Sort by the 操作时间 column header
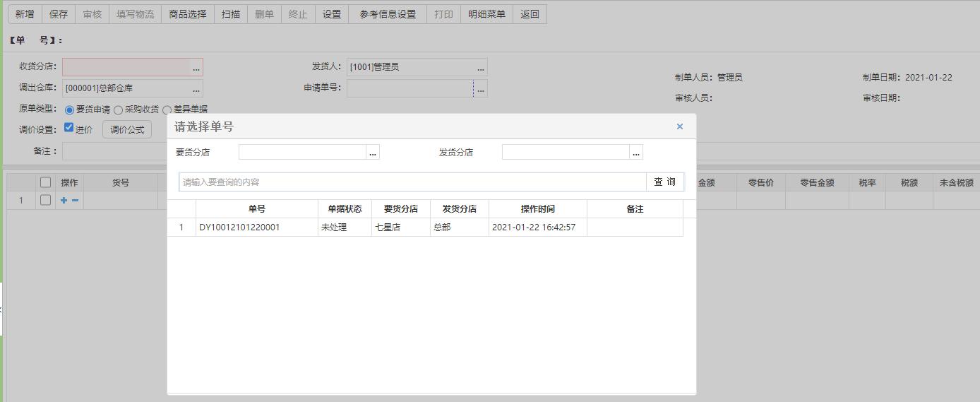The width and height of the screenshot is (980, 402). click(x=538, y=209)
